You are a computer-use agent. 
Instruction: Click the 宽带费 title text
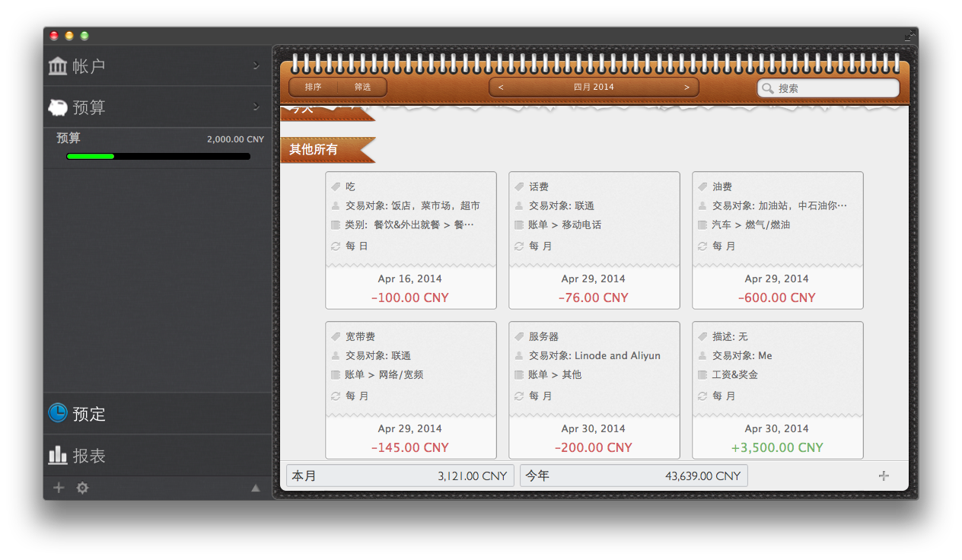pos(360,336)
